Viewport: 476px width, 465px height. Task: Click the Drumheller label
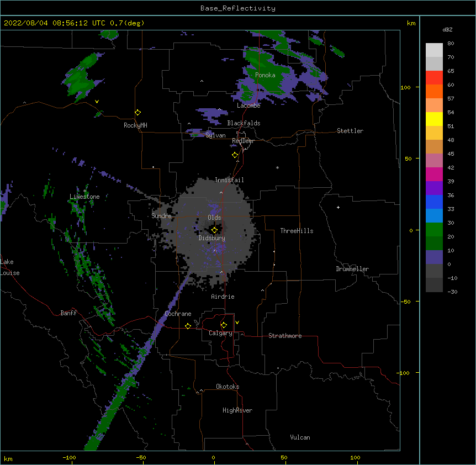click(x=352, y=269)
